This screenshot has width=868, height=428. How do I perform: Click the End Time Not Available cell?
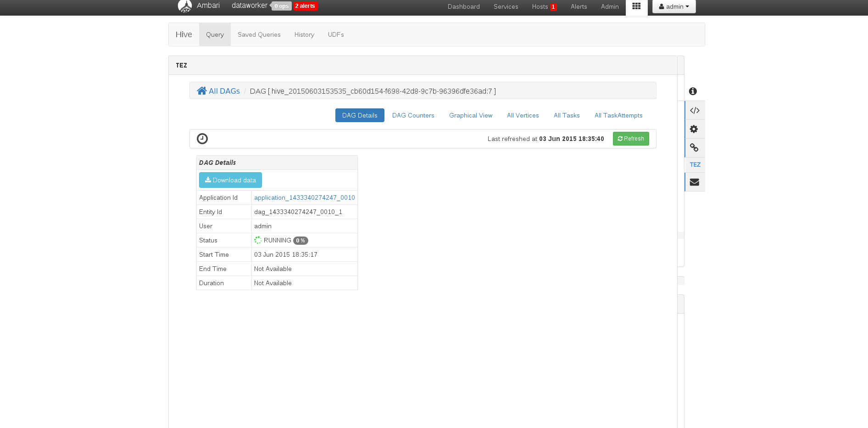click(x=305, y=269)
